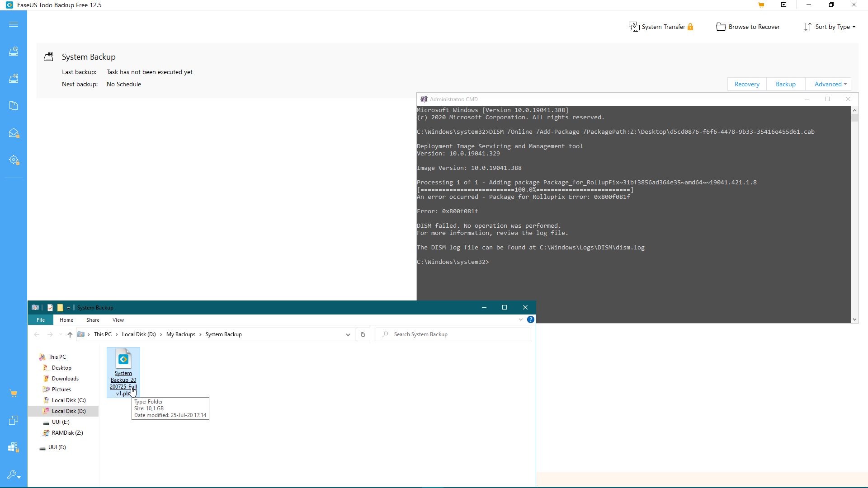868x488 pixels.
Task: Open the hamburger menu in sidebar
Action: click(14, 24)
